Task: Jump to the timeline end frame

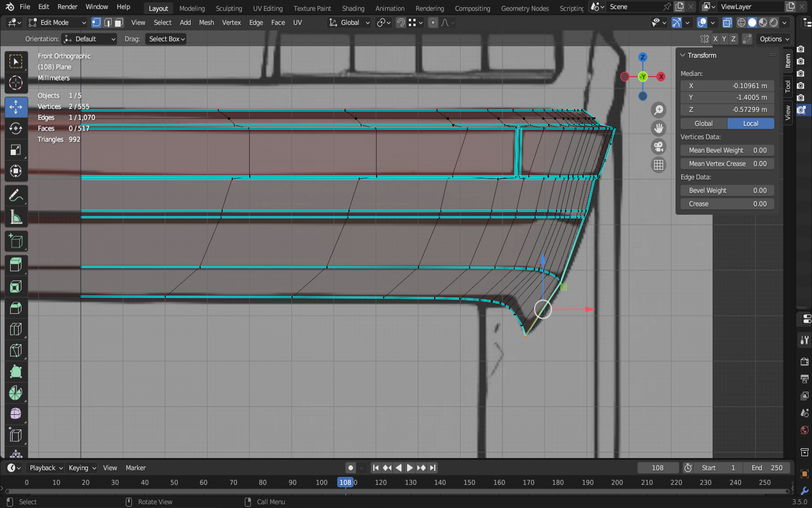Action: pyautogui.click(x=433, y=467)
